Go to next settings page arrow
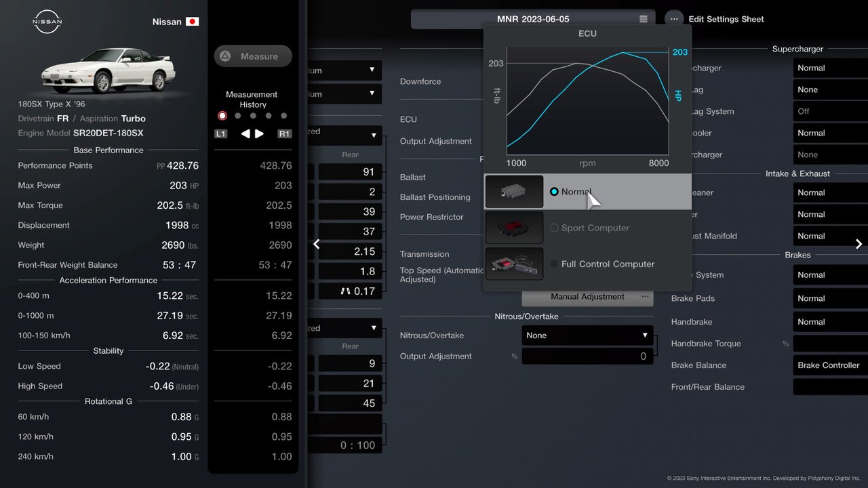The width and height of the screenshot is (868, 488). 859,244
